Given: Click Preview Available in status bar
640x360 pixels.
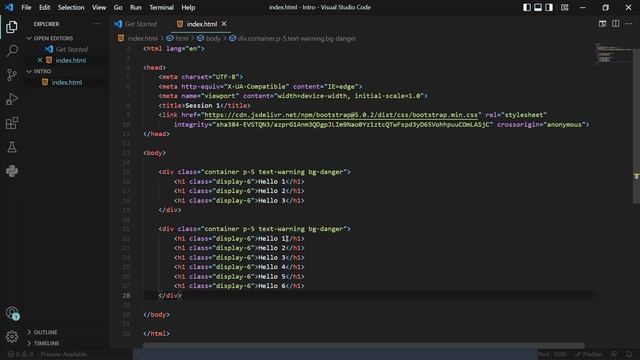Looking at the screenshot, I should [x=64, y=354].
